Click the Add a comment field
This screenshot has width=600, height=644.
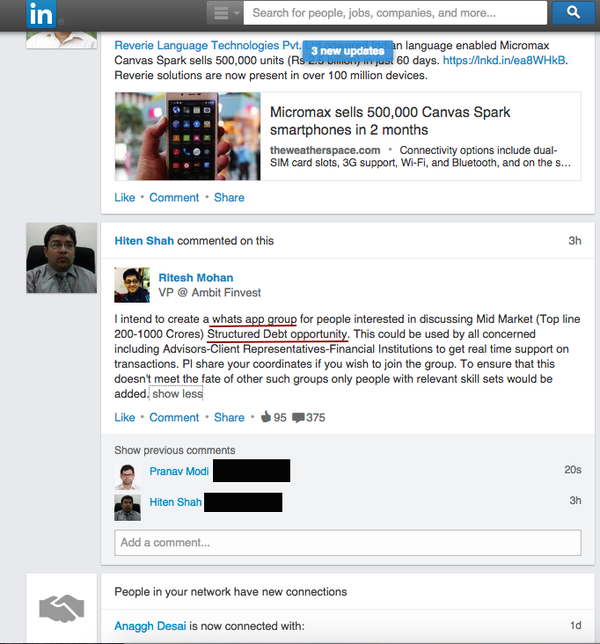coord(347,543)
